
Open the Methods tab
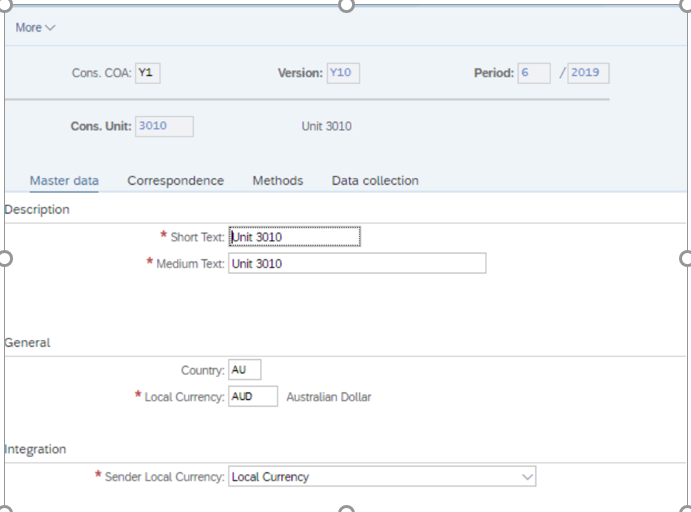point(278,181)
